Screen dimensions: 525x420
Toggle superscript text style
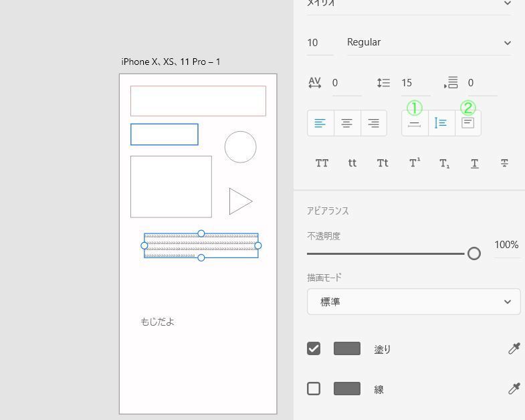tap(415, 163)
